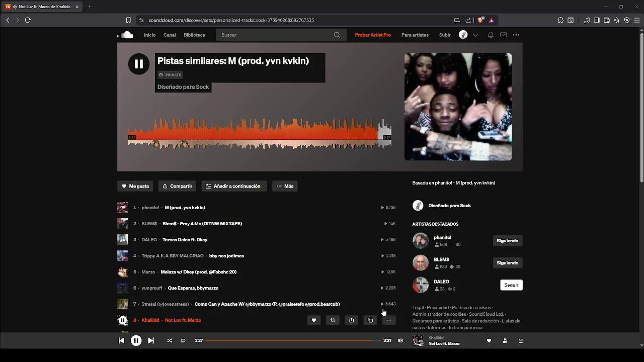The height and width of the screenshot is (362, 644).
Task: Select track 7 Como Can y Apache
Action: pos(267,304)
